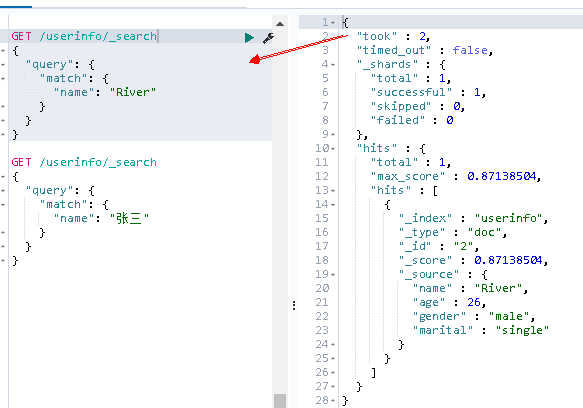The image size is (583, 408).
Task: Click the "timed_out" false value
Action: click(x=470, y=50)
